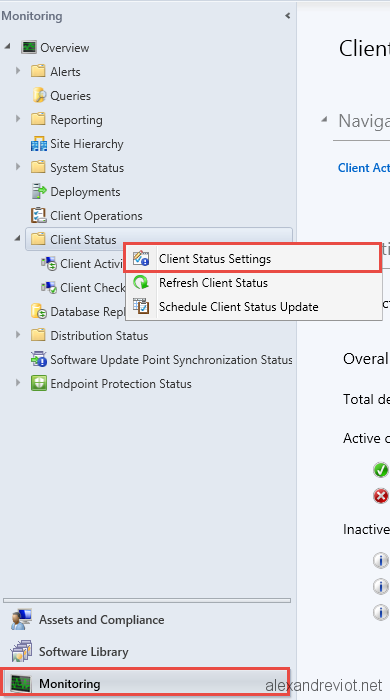Select the Endpoint Protection Status label
Image resolution: width=390 pixels, height=700 pixels.
coord(120,384)
